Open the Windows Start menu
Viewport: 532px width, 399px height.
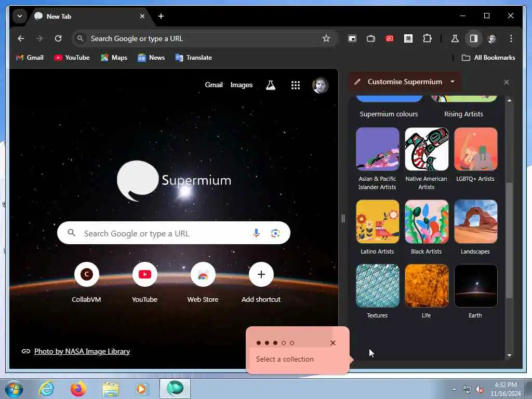point(14,389)
